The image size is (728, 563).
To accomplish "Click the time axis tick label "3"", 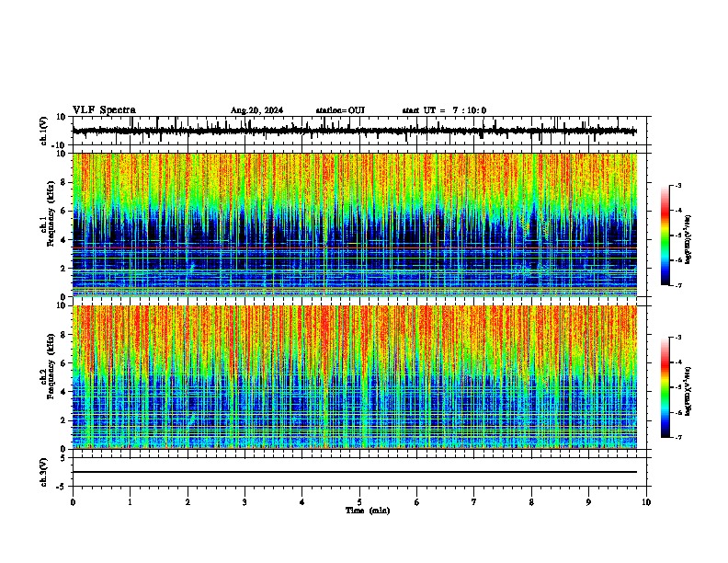I will click(245, 502).
